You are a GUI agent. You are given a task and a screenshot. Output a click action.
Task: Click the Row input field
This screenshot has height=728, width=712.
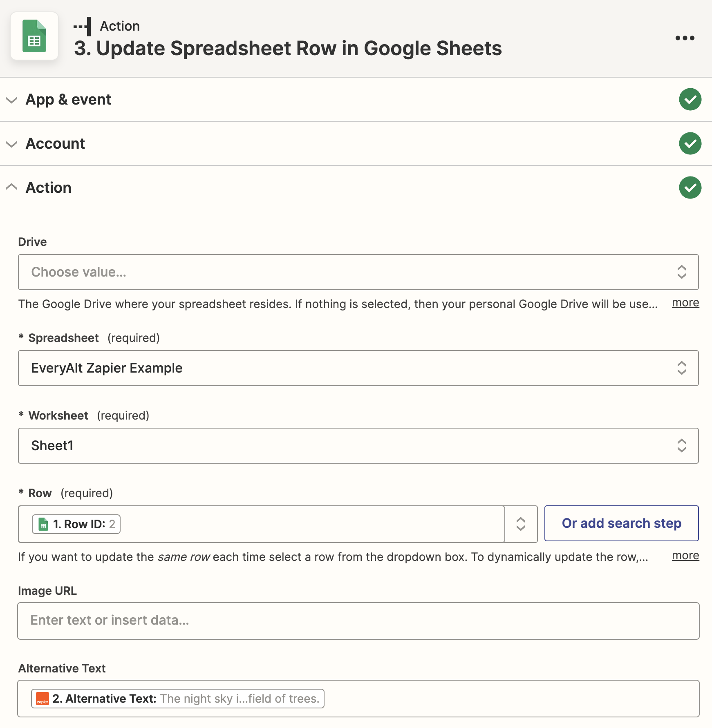click(x=262, y=524)
